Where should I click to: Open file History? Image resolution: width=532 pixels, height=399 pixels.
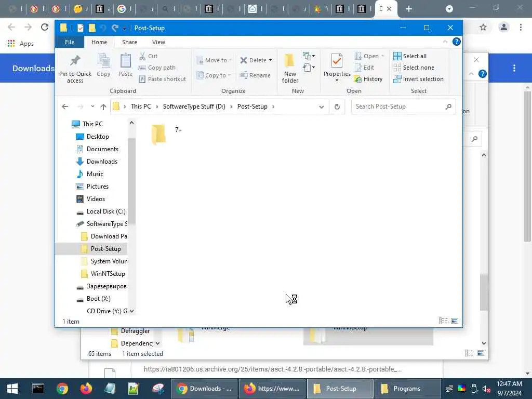click(x=368, y=79)
